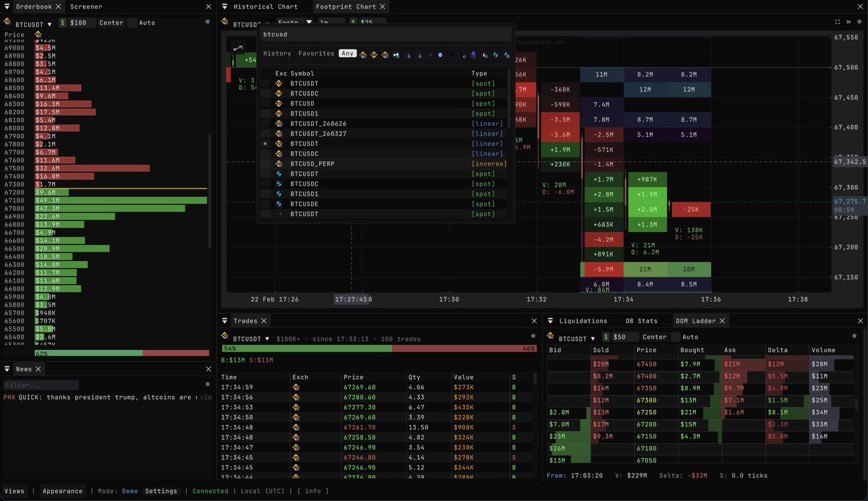
Task: Open the Appearance button in status bar
Action: click(x=63, y=491)
